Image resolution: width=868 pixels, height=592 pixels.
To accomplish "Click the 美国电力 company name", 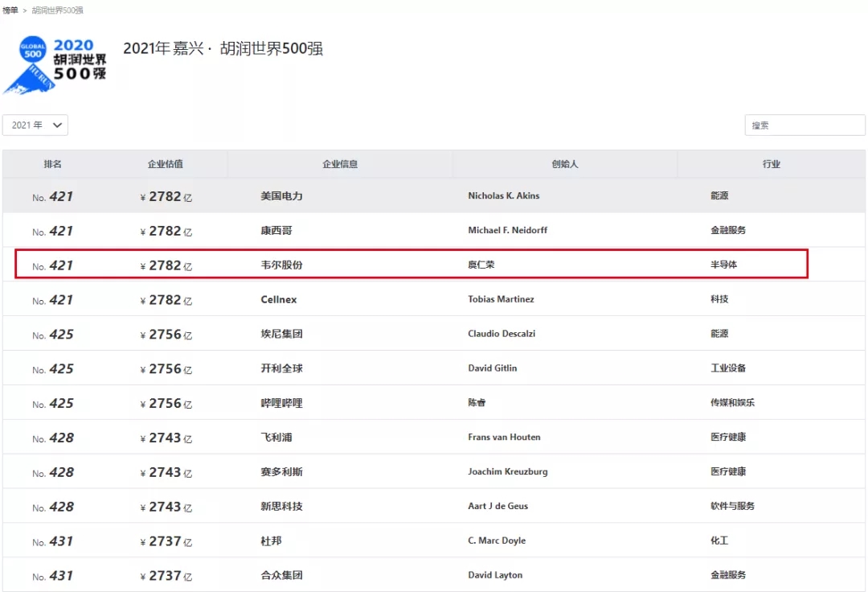I will coord(281,196).
